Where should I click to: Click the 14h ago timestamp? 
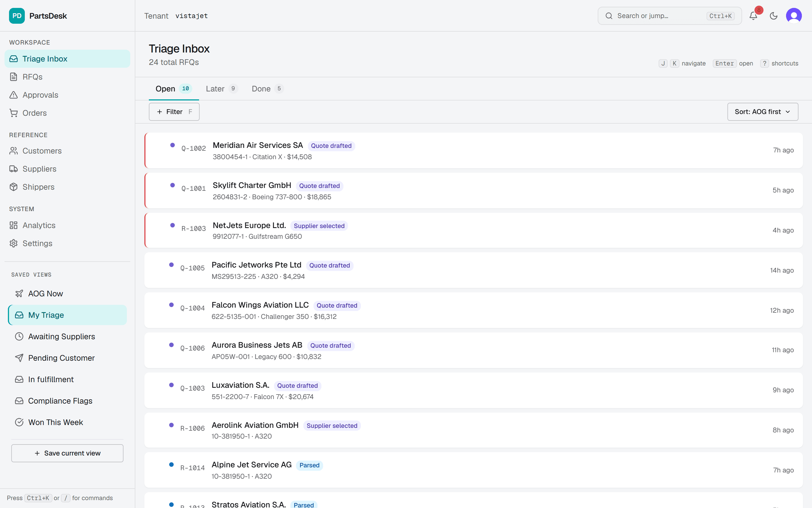point(782,270)
